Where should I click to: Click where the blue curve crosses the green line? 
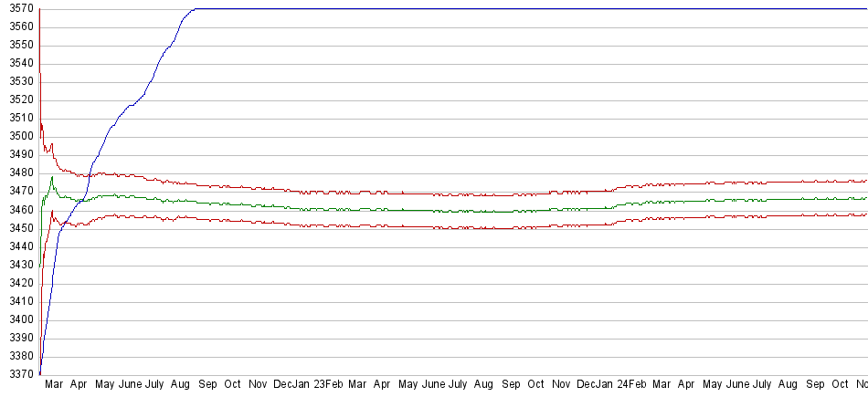[x=82, y=199]
